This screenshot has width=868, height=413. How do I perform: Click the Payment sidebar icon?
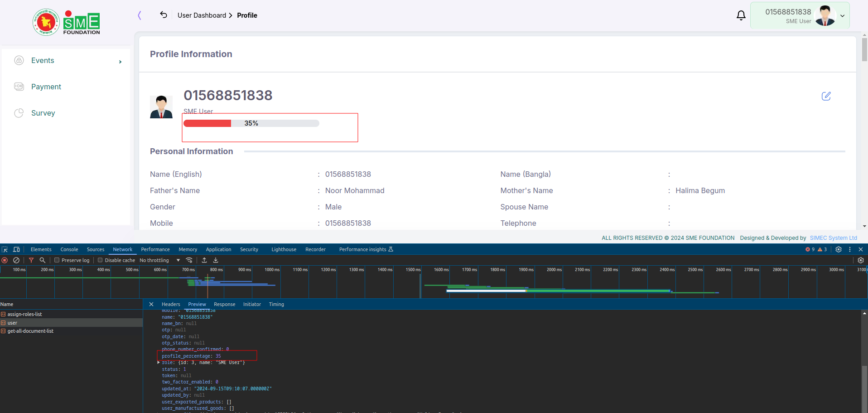click(19, 87)
